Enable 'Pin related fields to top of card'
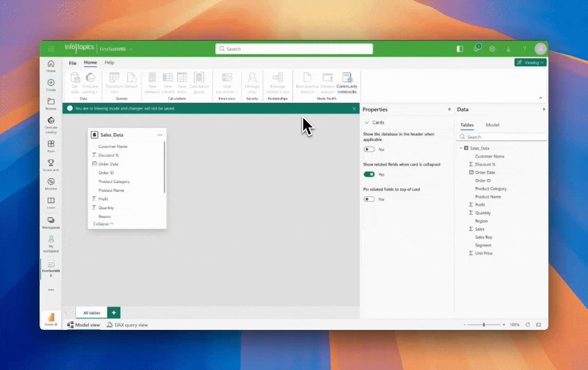588x370 pixels. click(369, 199)
